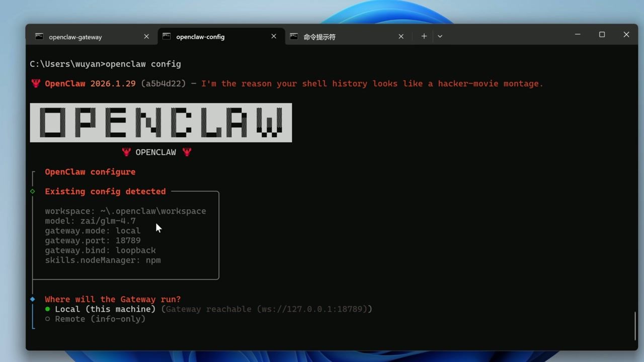This screenshot has height=362, width=644.
Task: Click the green dot marking the Local choice
Action: (48, 309)
